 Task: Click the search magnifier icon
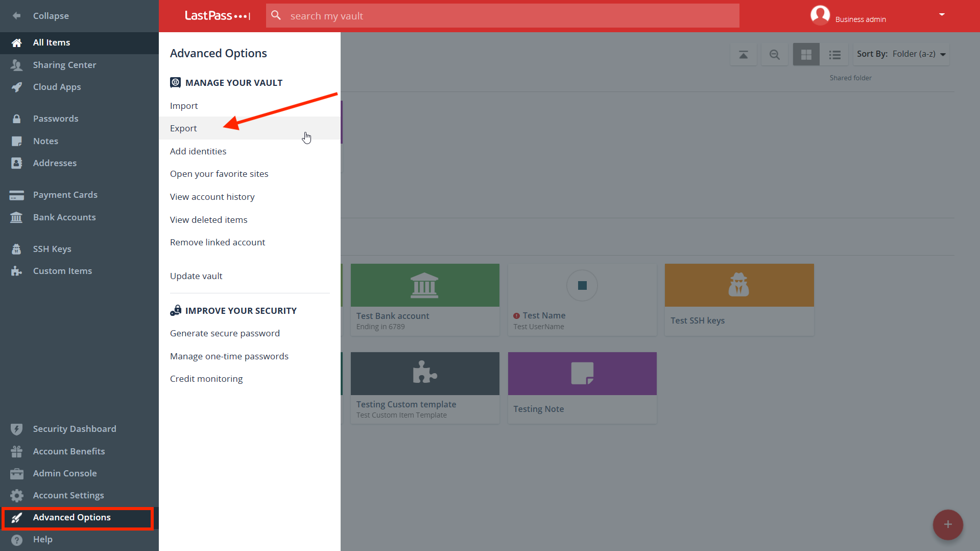tap(276, 15)
